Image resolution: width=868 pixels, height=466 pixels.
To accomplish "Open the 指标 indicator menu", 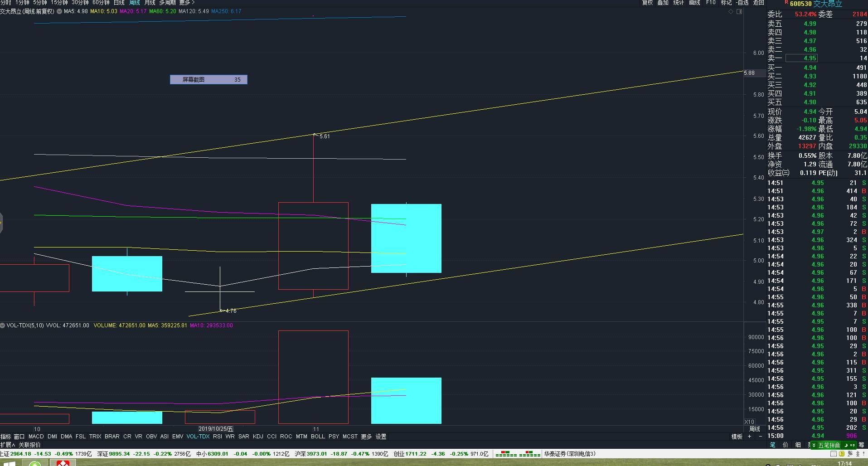I will coord(5,437).
